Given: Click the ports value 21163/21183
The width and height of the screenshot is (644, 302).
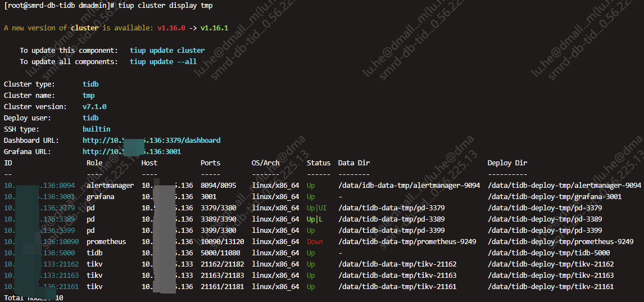Looking at the screenshot, I should (222, 276).
